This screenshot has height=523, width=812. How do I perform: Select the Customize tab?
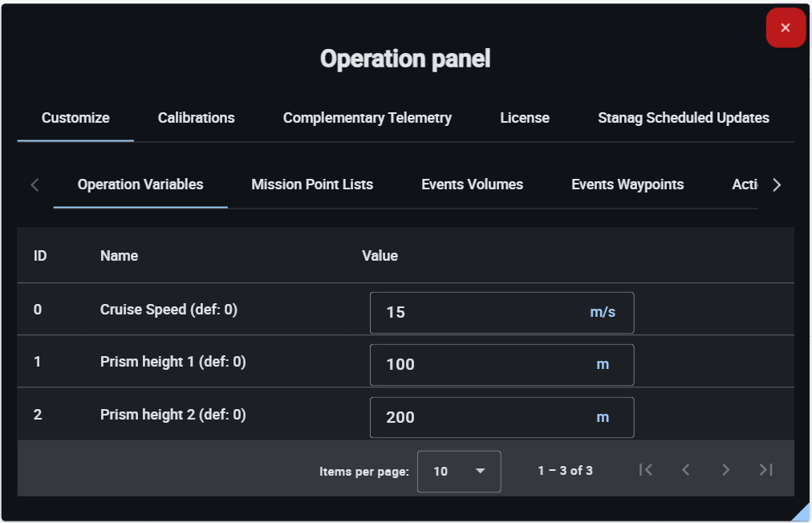[75, 118]
